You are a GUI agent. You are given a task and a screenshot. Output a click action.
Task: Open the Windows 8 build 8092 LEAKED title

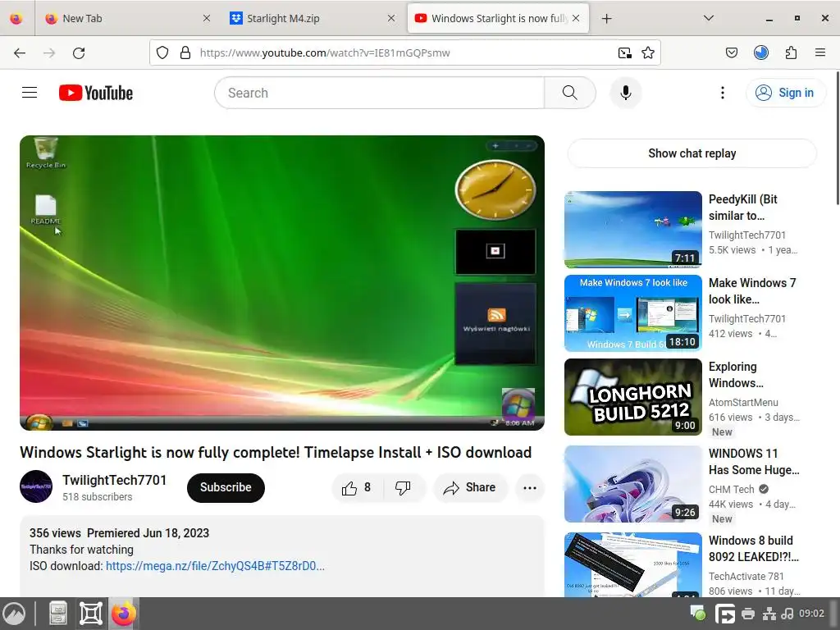(x=754, y=549)
